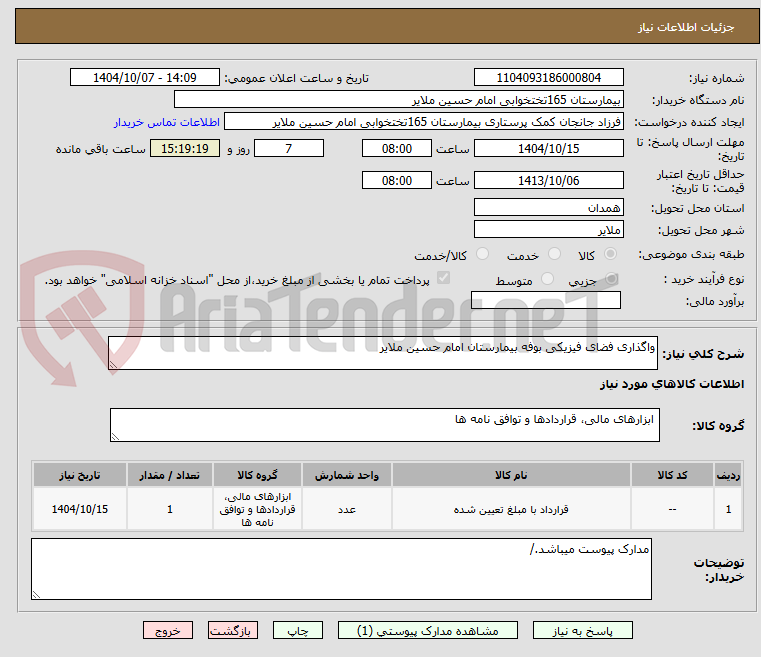
Task: Click the کد کالا column header
Action: coord(672,475)
